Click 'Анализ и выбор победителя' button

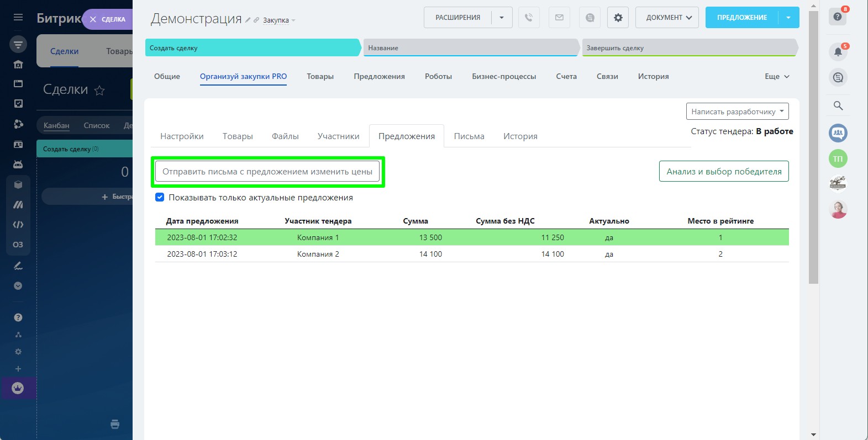tap(723, 172)
